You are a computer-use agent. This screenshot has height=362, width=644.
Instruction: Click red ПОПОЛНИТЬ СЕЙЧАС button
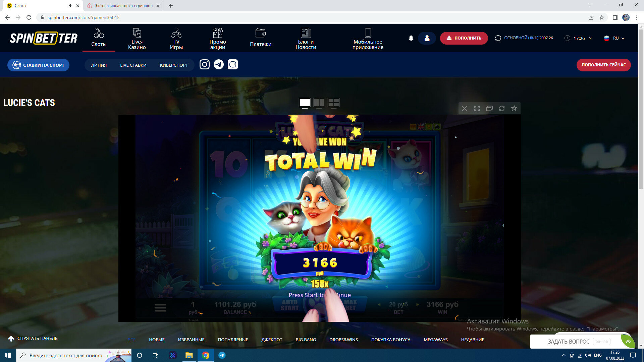[x=603, y=65]
